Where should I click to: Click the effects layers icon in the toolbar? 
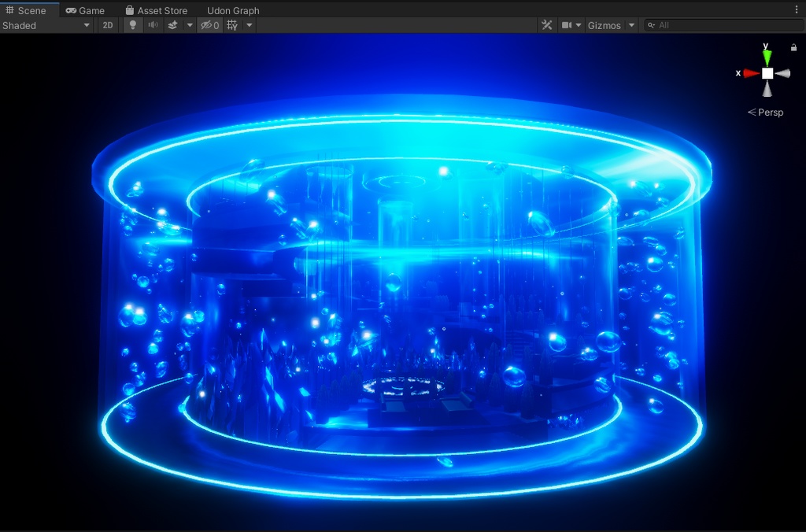[x=172, y=25]
